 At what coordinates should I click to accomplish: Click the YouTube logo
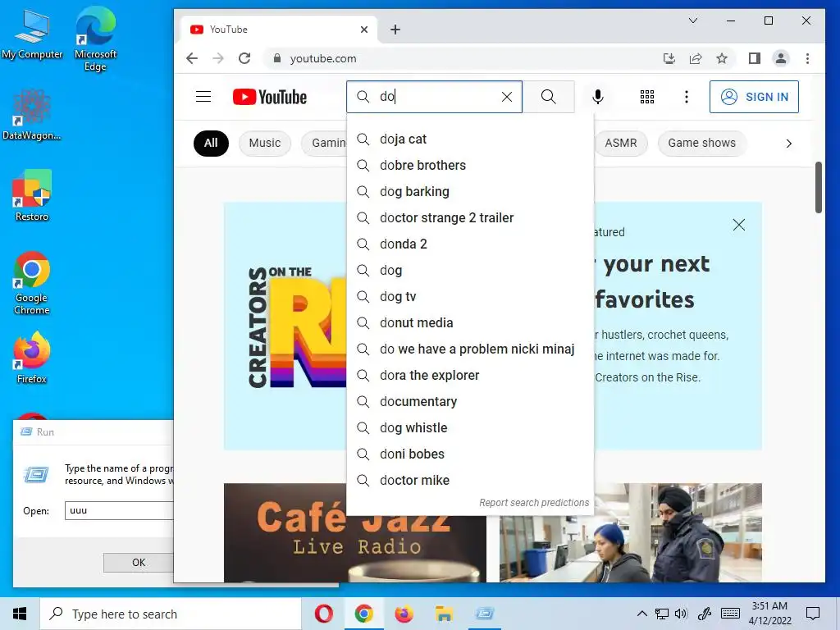click(269, 97)
